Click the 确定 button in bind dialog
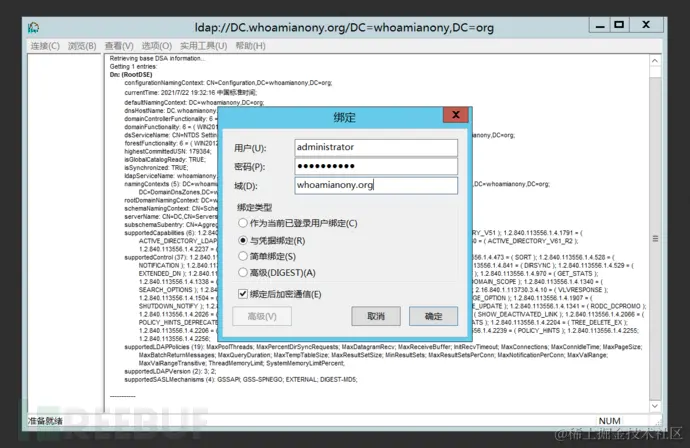Viewport: 690px width, 448px height. [433, 316]
